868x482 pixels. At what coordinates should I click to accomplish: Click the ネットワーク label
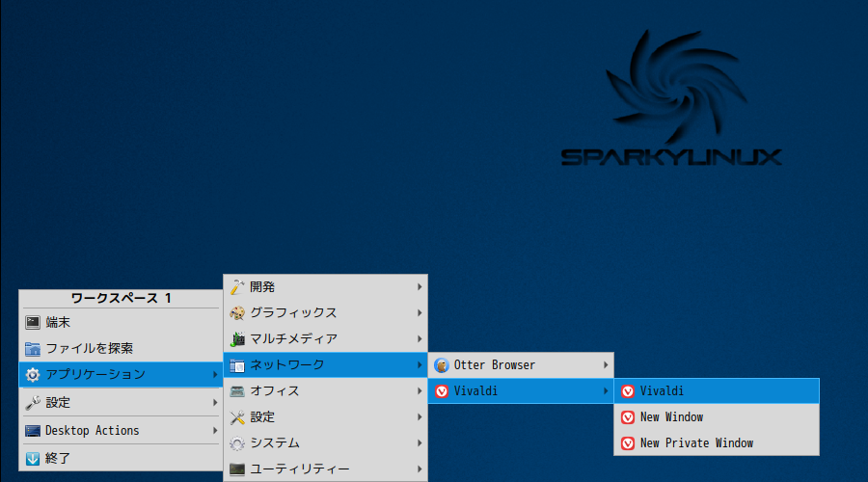pyautogui.click(x=287, y=365)
